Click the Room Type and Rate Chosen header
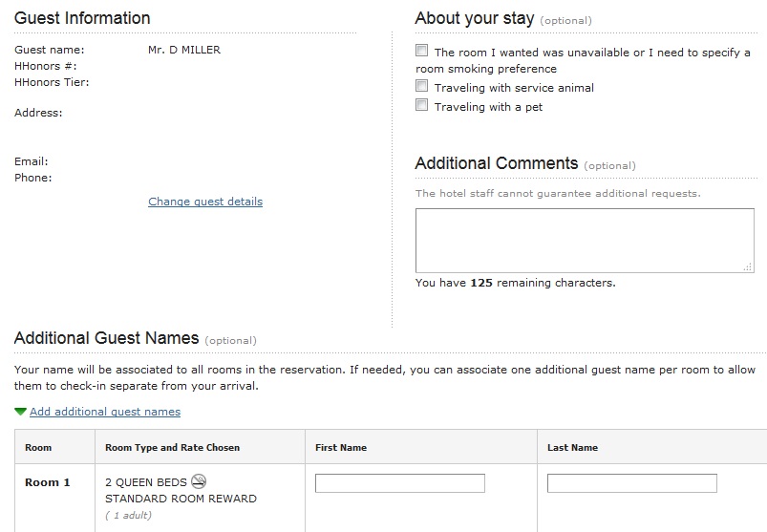This screenshot has width=767, height=532. tap(172, 447)
